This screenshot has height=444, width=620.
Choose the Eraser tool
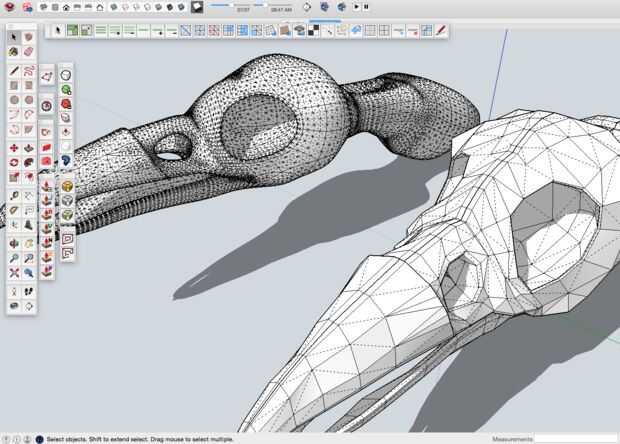[x=29, y=51]
